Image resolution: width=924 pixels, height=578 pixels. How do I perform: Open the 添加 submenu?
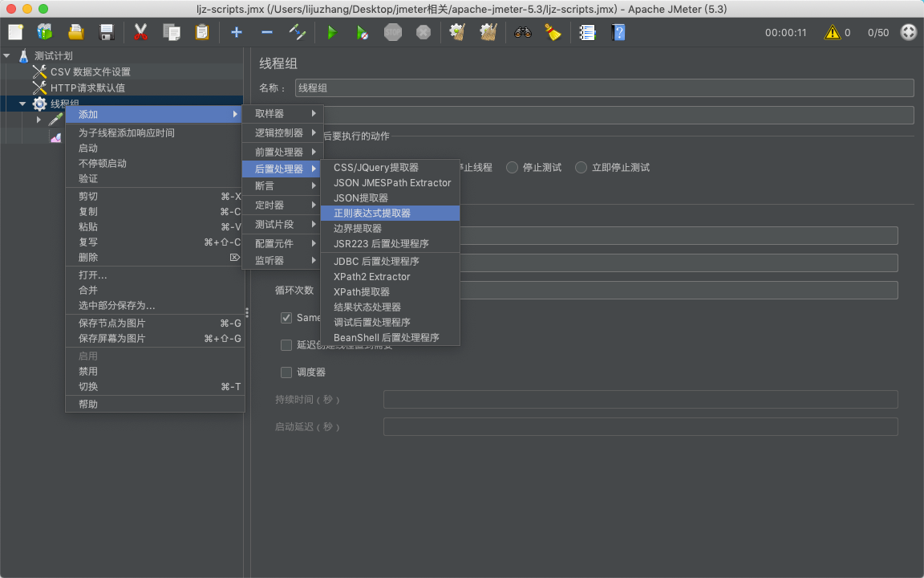pos(154,115)
